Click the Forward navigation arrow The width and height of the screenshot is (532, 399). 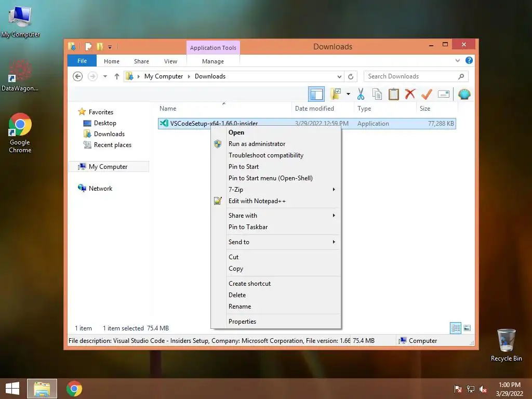tap(92, 76)
